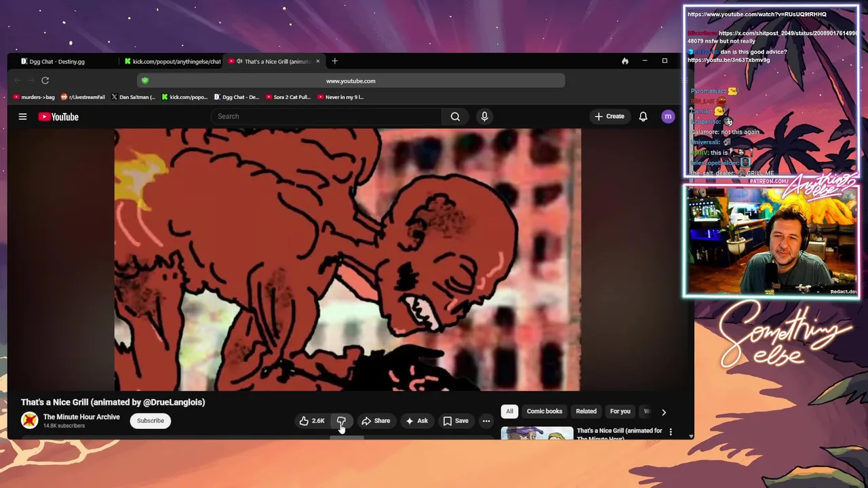The height and width of the screenshot is (488, 868).
Task: Open The Minute Hour Archive channel name
Action: tap(81, 417)
